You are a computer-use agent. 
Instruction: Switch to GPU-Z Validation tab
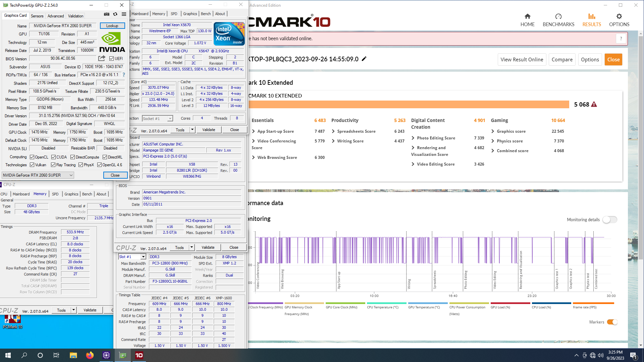pos(75,16)
